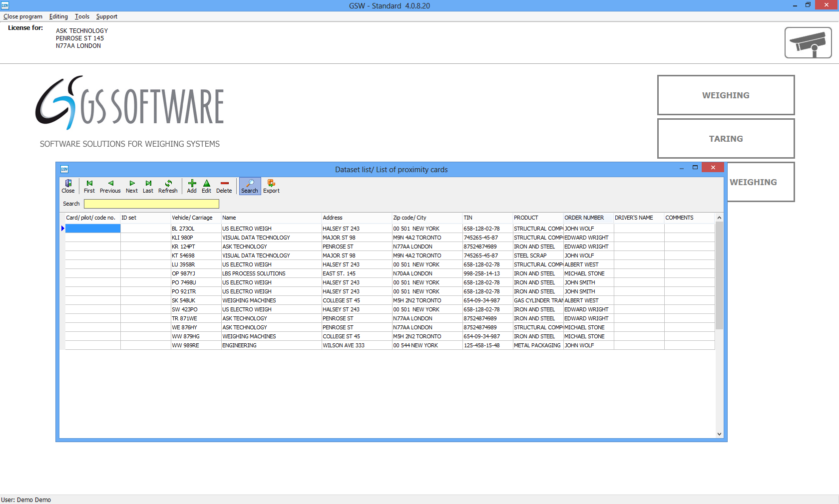Add a new proximity card entry
Image resolution: width=839 pixels, height=504 pixels.
pyautogui.click(x=192, y=186)
